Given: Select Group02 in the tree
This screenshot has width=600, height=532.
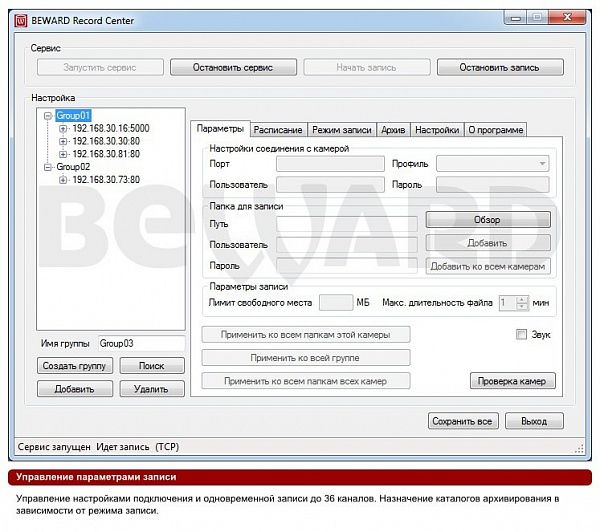Looking at the screenshot, I should click(73, 167).
